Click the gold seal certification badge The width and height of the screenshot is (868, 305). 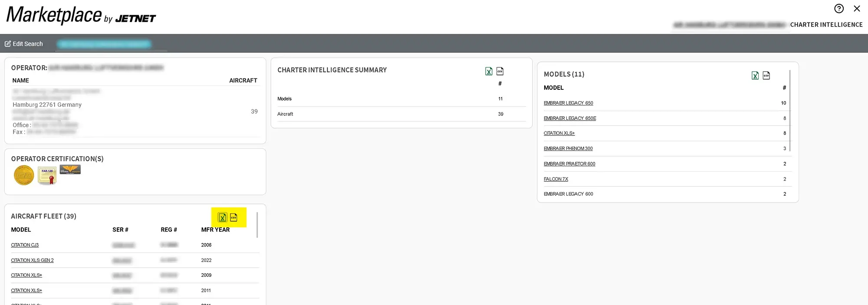pos(24,176)
